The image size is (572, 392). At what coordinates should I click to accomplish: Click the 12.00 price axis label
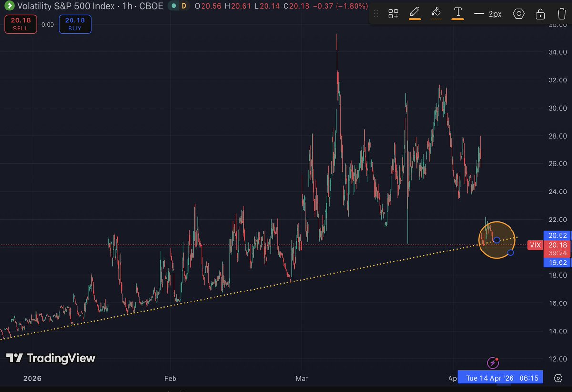(x=557, y=359)
